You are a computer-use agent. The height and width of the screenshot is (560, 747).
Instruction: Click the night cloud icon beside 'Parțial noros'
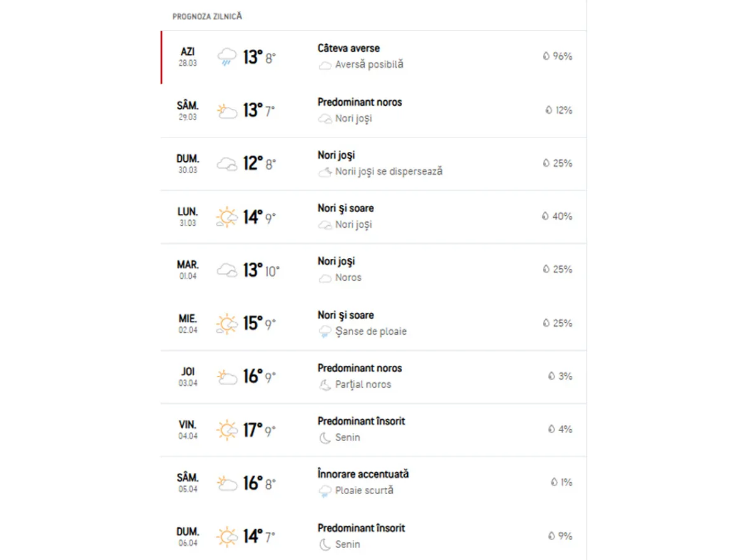point(325,385)
